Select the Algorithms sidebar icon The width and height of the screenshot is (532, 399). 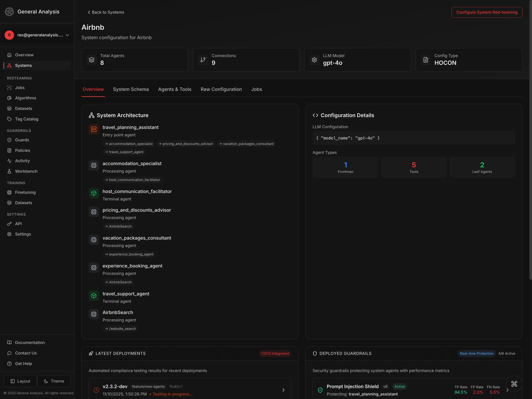click(9, 98)
